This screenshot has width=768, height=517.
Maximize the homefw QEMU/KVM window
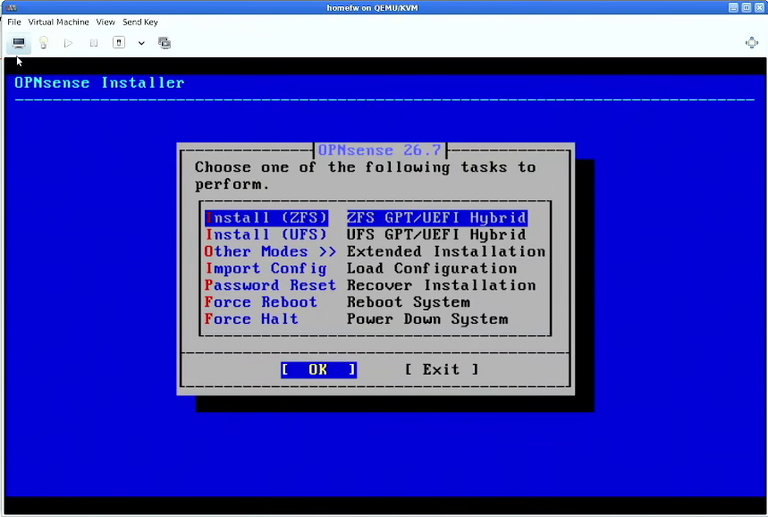coord(746,7)
